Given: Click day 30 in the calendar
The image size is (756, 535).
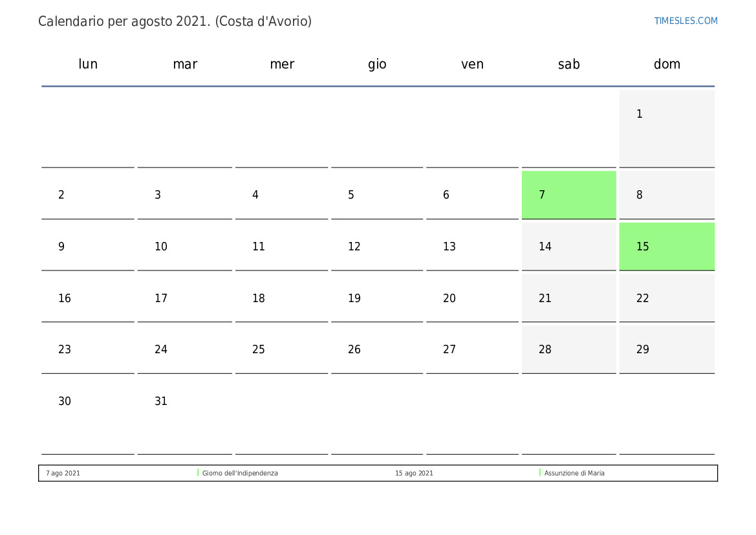Looking at the screenshot, I should [88, 416].
